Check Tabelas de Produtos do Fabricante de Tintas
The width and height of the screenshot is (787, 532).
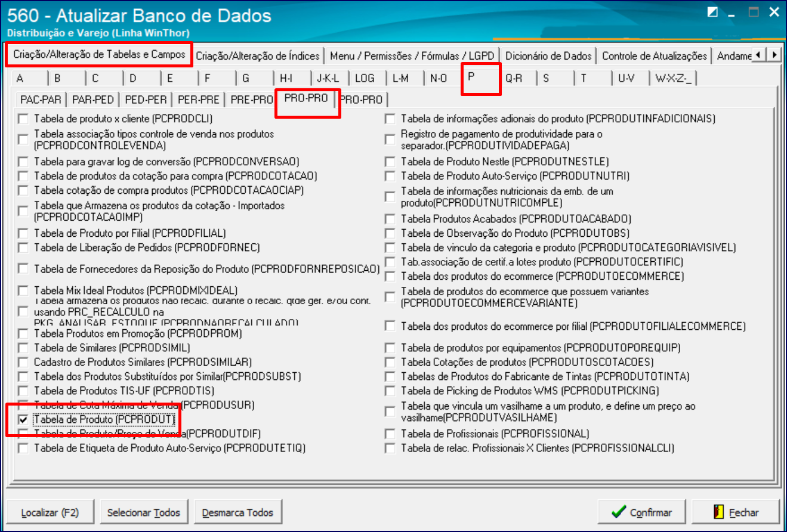(x=390, y=376)
